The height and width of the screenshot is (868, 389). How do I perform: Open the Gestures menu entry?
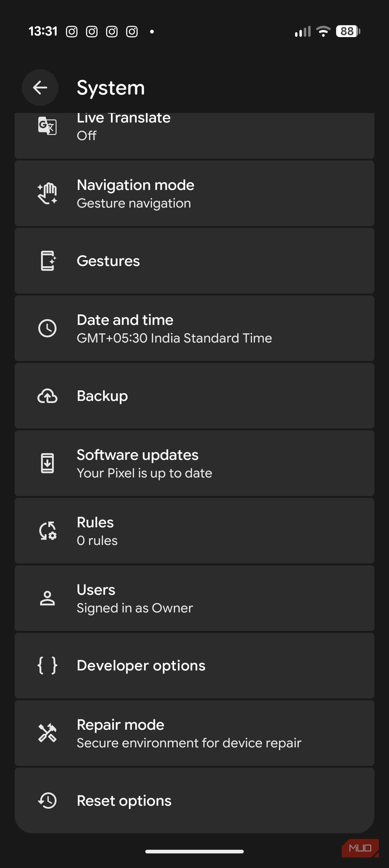[x=108, y=261]
